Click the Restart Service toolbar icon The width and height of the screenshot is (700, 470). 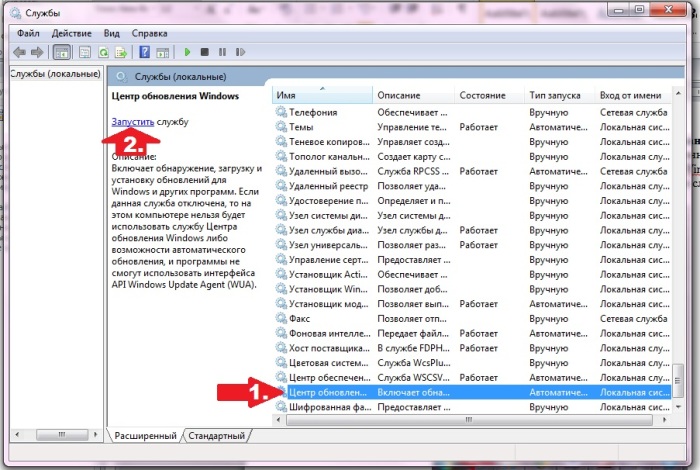tap(239, 52)
